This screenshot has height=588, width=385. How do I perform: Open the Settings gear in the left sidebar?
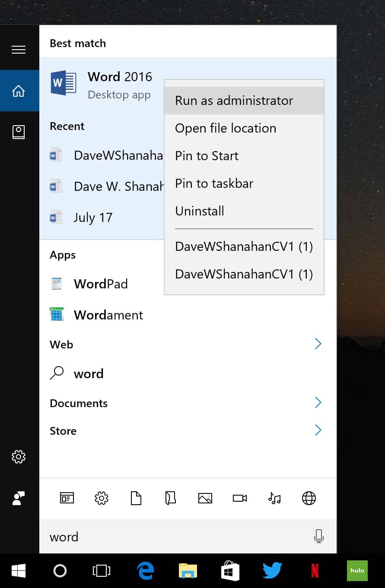[19, 456]
